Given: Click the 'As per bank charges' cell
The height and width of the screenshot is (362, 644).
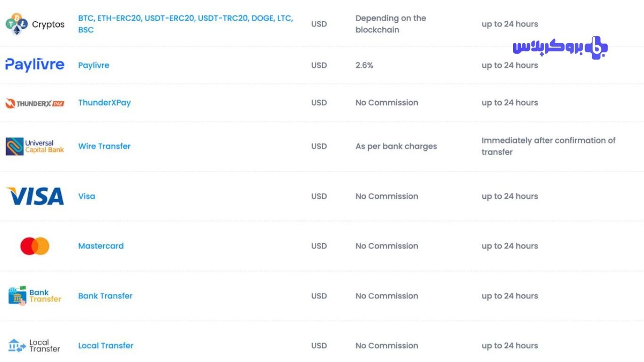Looking at the screenshot, I should coord(396,146).
